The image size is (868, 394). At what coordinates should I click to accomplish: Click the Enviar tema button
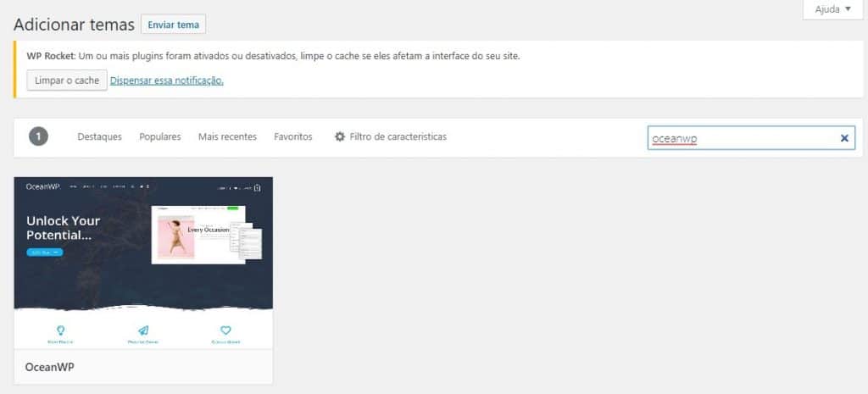[x=173, y=25]
